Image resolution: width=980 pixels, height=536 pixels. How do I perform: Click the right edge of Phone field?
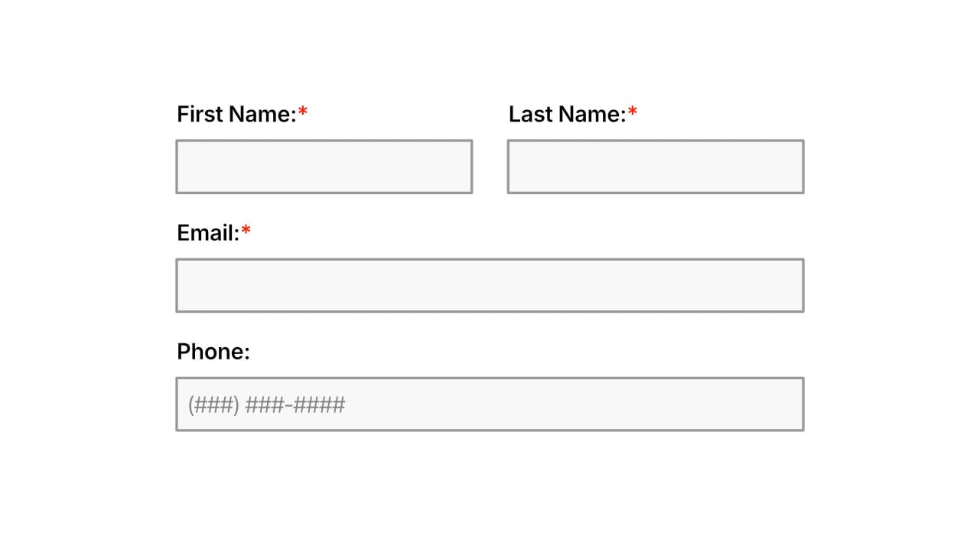[802, 404]
